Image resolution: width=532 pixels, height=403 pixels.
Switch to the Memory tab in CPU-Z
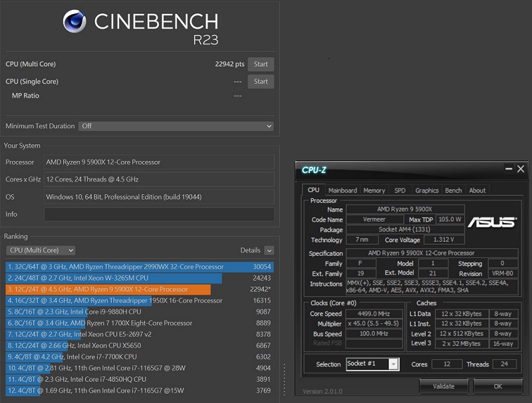tap(374, 190)
